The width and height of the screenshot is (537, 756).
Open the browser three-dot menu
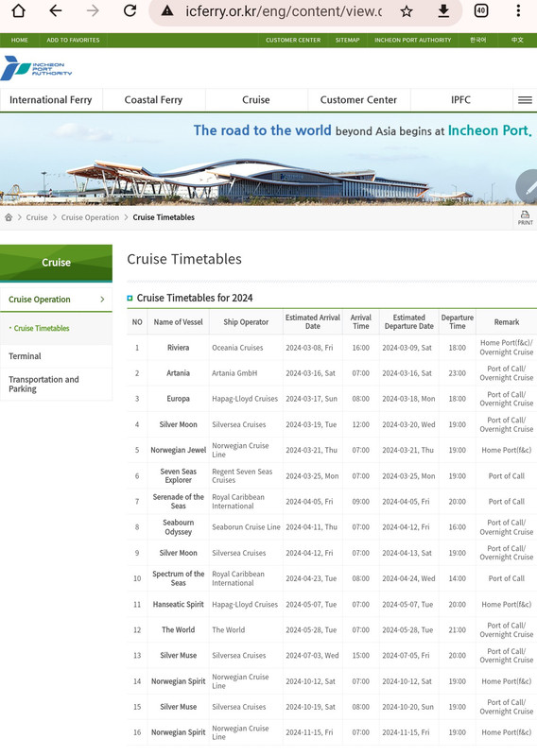[518, 10]
